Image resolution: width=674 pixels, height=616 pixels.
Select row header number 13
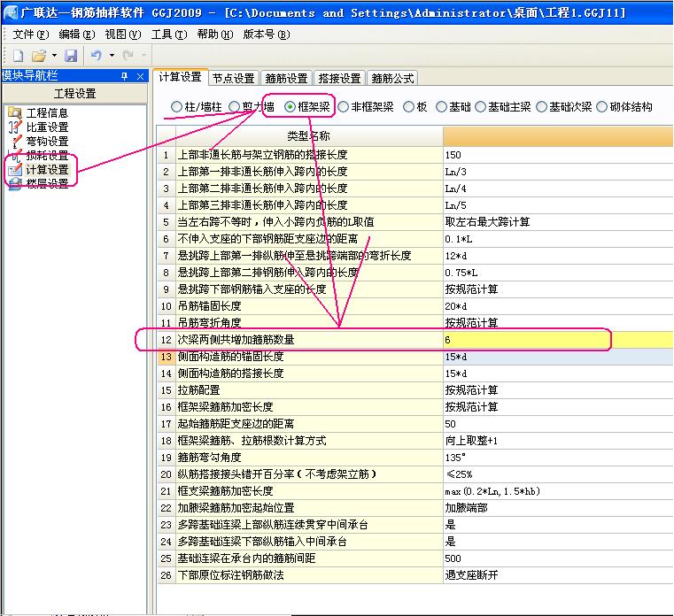[x=166, y=357]
